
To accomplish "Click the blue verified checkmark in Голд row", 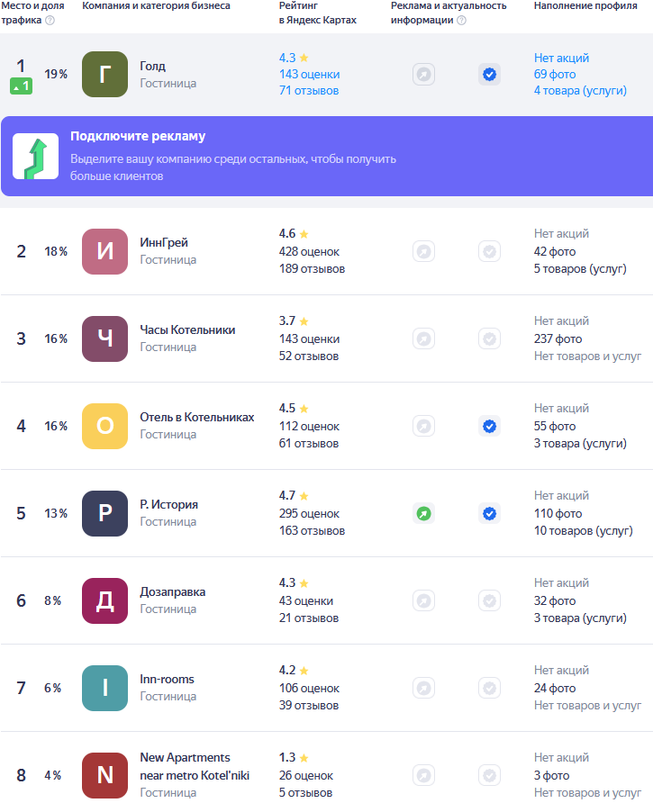I will coord(489,75).
